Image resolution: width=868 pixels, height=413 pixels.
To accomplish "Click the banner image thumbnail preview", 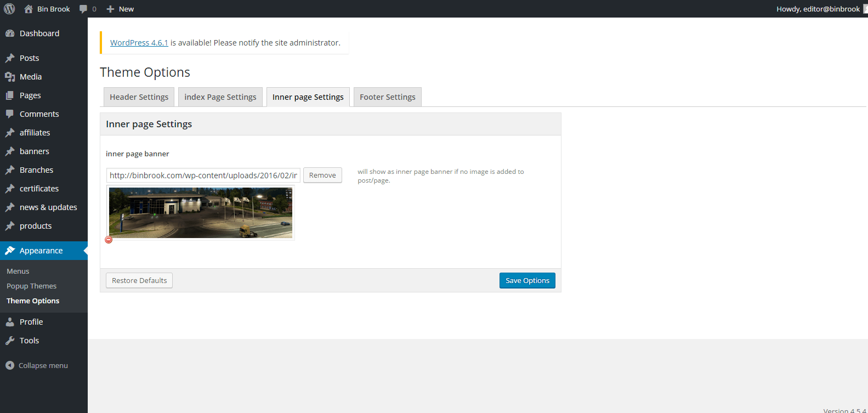I will click(x=201, y=213).
